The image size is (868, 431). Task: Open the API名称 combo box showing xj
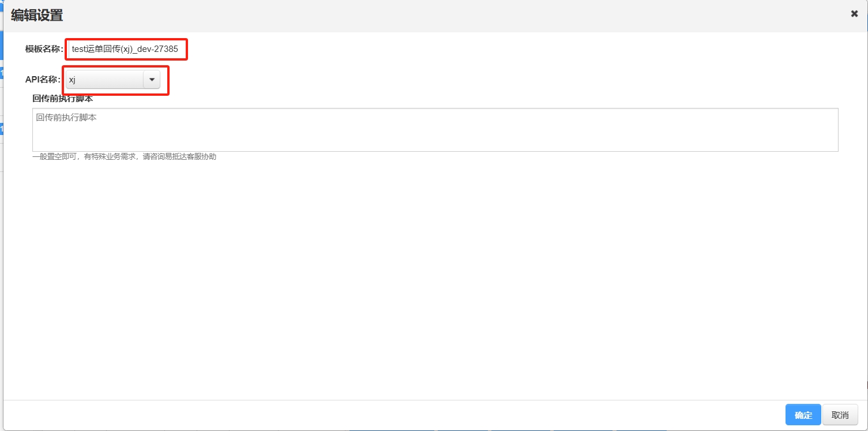point(113,80)
